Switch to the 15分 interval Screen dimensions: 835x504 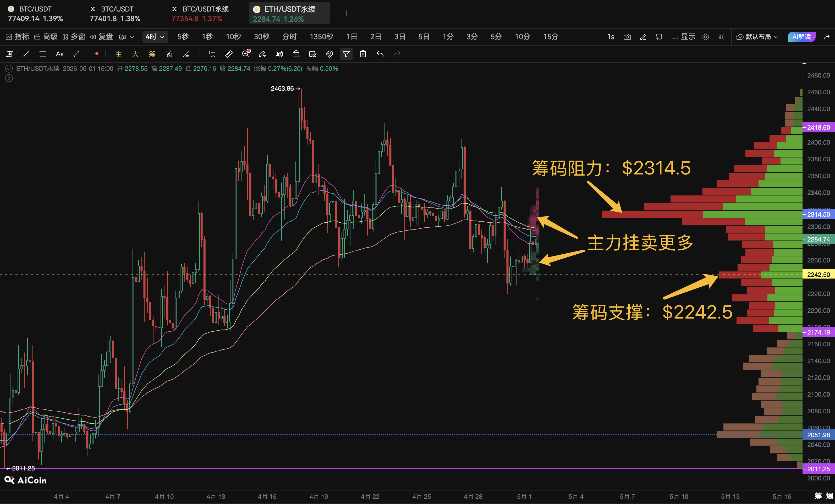[551, 37]
